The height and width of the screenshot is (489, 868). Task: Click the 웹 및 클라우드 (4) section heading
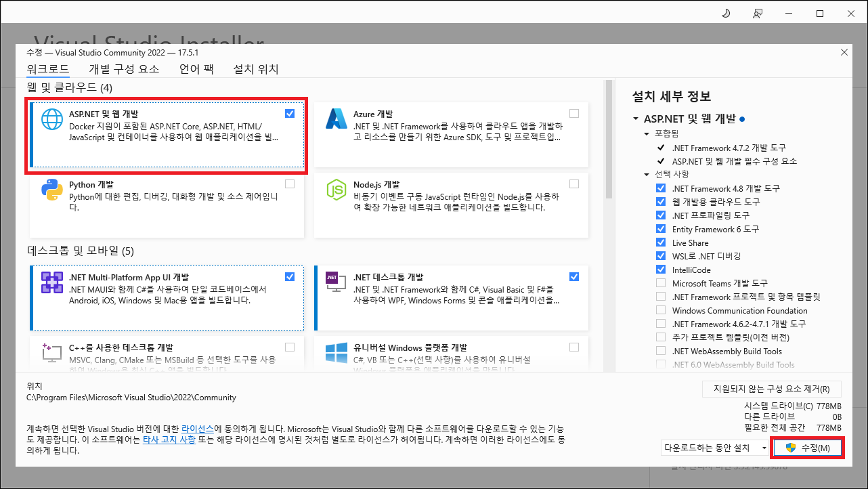[x=69, y=88]
